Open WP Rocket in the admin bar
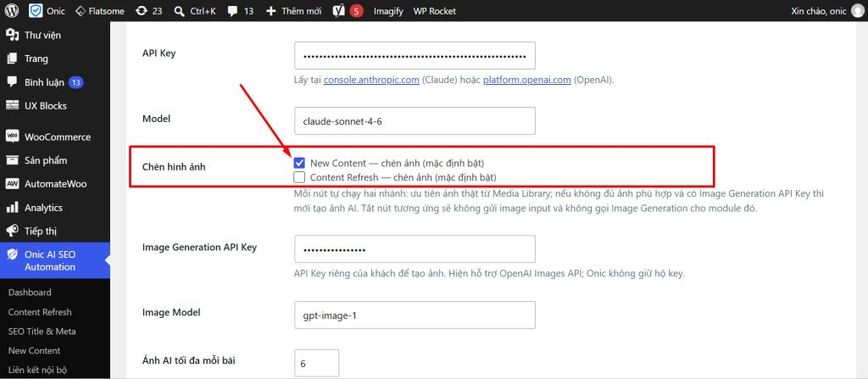This screenshot has width=868, height=379. click(435, 10)
